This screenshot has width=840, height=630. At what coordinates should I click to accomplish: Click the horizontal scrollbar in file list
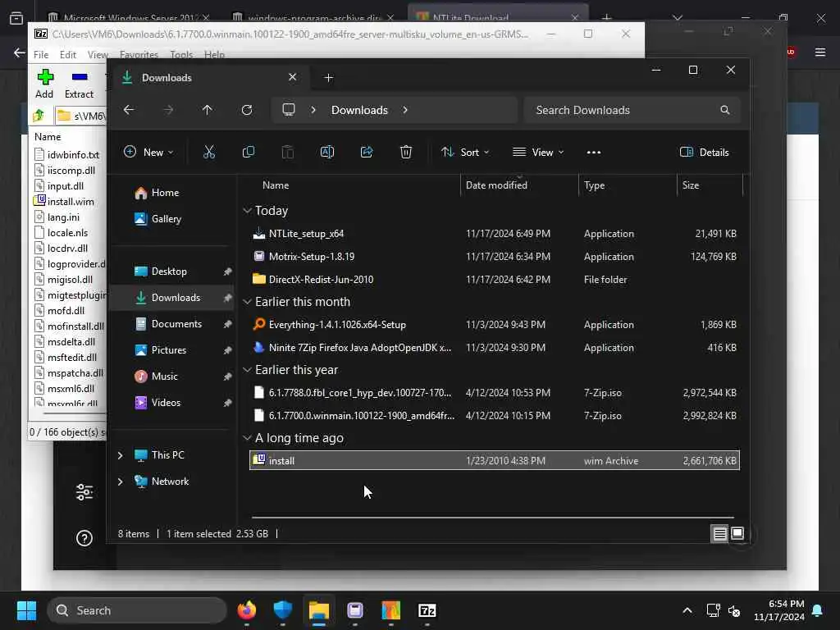492,518
